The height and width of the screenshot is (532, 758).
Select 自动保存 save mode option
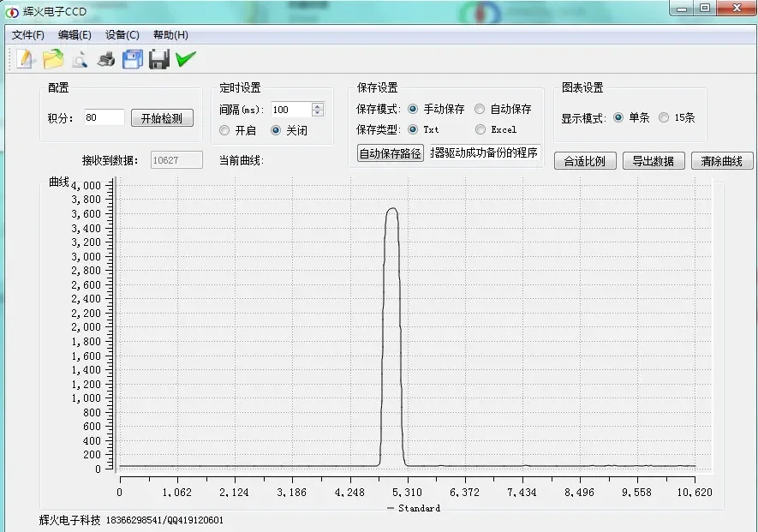click(x=480, y=110)
